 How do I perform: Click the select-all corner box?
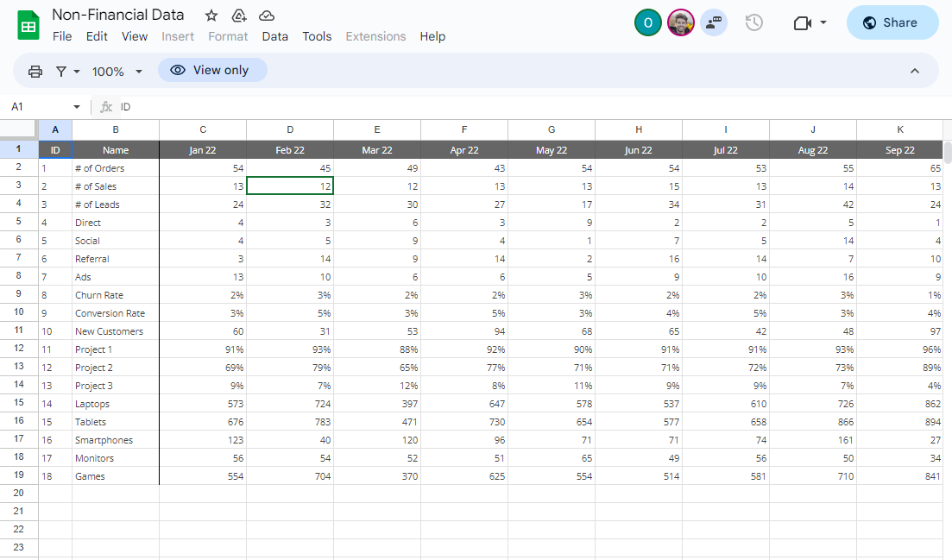point(19,129)
